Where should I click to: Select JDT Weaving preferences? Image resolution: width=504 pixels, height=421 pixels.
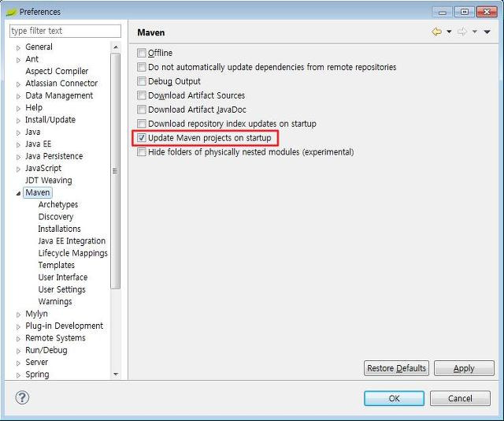coord(49,181)
